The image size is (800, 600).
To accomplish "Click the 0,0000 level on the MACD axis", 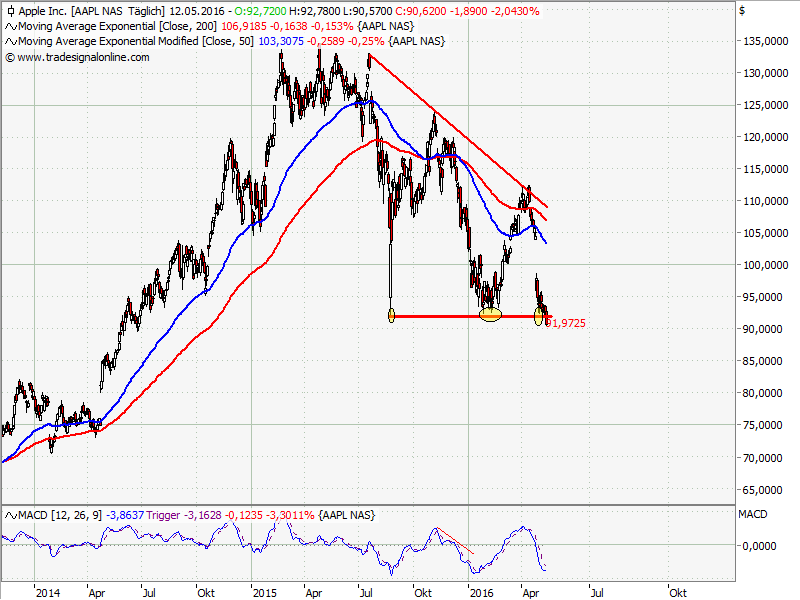I will [759, 546].
